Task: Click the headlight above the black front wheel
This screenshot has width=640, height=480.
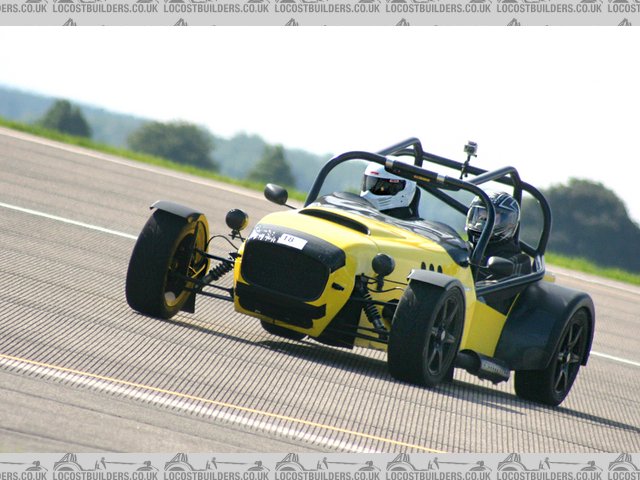Action: point(382,265)
